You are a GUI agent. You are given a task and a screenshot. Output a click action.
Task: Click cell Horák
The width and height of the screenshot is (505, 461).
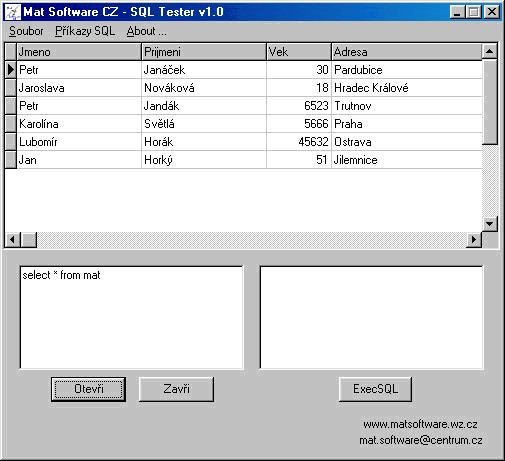(204, 142)
